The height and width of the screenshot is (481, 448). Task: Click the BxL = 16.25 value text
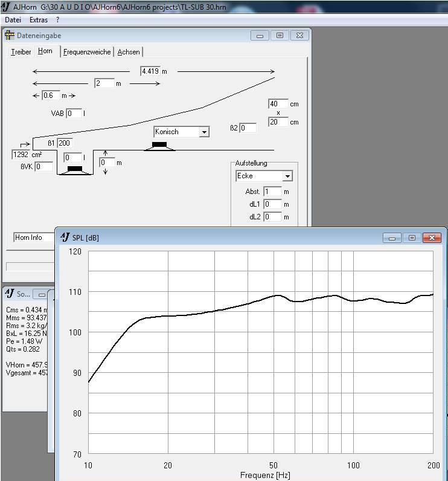[27, 333]
